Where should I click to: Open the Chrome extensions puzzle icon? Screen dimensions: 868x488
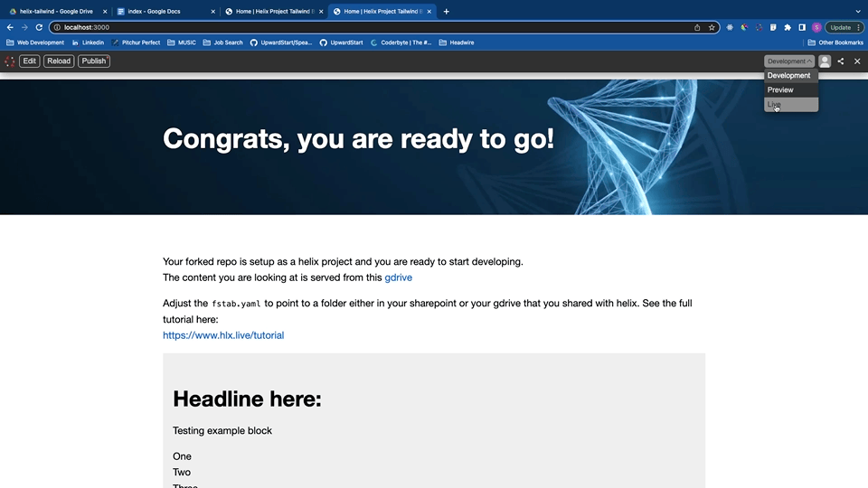[x=788, y=27]
